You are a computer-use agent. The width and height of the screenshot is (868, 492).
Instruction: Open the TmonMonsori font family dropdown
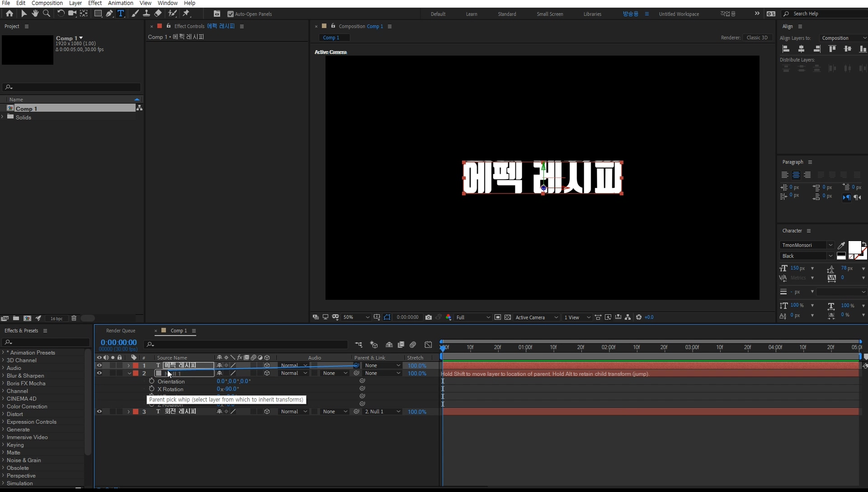[x=830, y=245]
